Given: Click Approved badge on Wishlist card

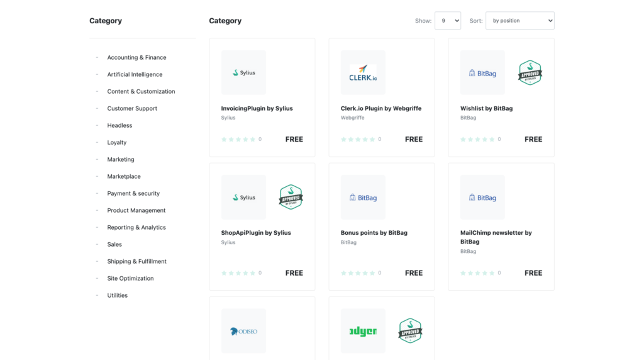Looking at the screenshot, I should tap(530, 73).
